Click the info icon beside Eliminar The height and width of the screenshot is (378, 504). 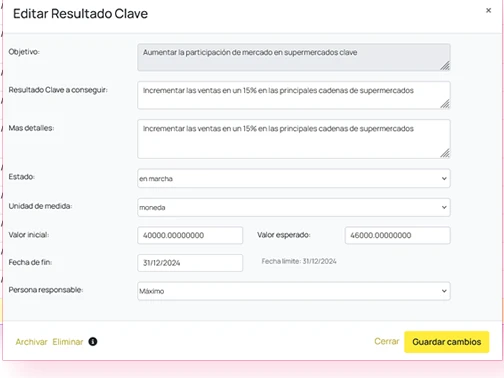93,342
